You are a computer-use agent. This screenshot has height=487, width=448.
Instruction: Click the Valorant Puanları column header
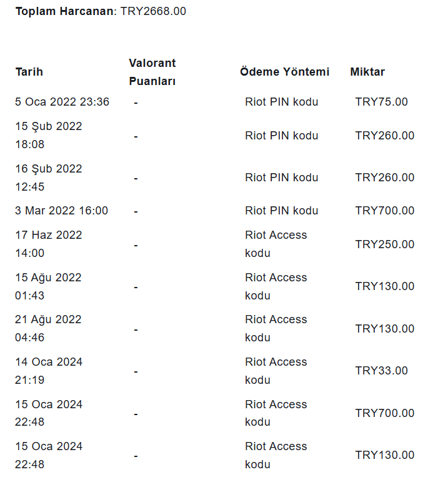(x=152, y=72)
